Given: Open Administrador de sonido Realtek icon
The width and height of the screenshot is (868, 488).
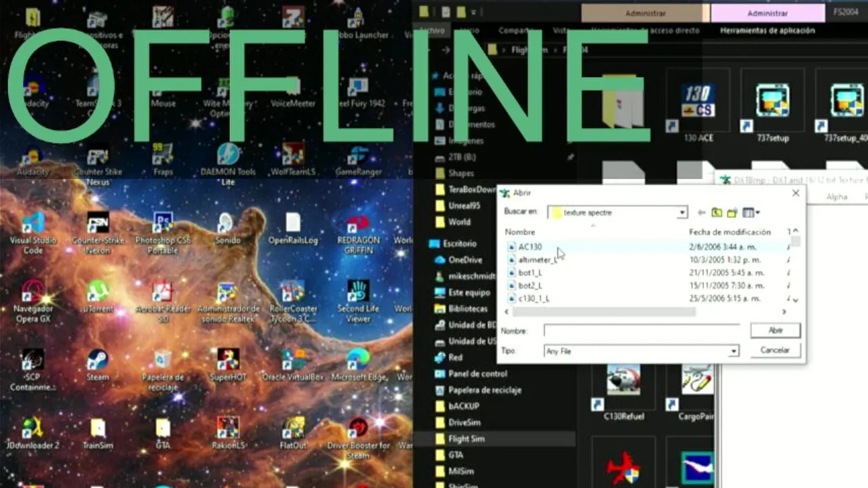Looking at the screenshot, I should [x=228, y=301].
